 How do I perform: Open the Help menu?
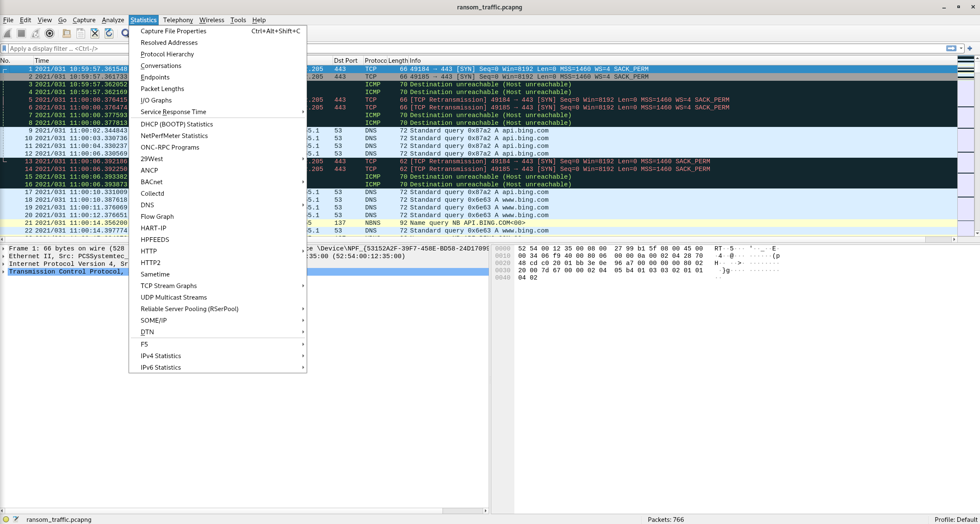pyautogui.click(x=259, y=20)
